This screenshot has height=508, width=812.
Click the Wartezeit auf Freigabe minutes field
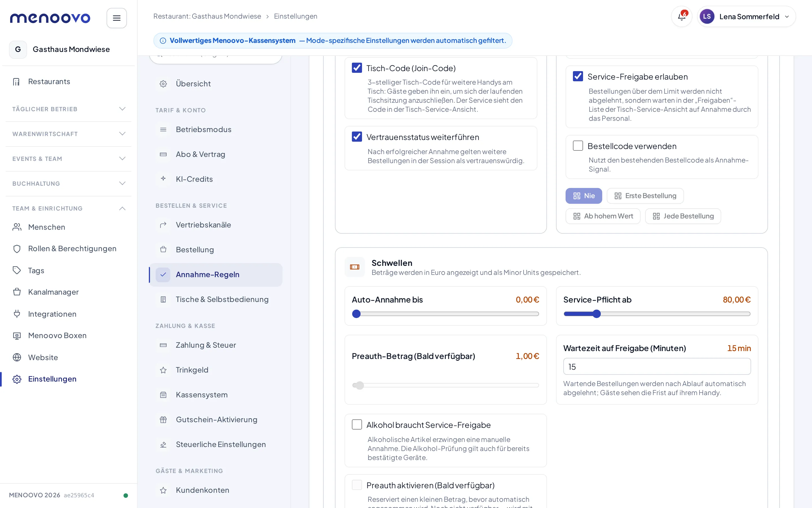(x=657, y=367)
